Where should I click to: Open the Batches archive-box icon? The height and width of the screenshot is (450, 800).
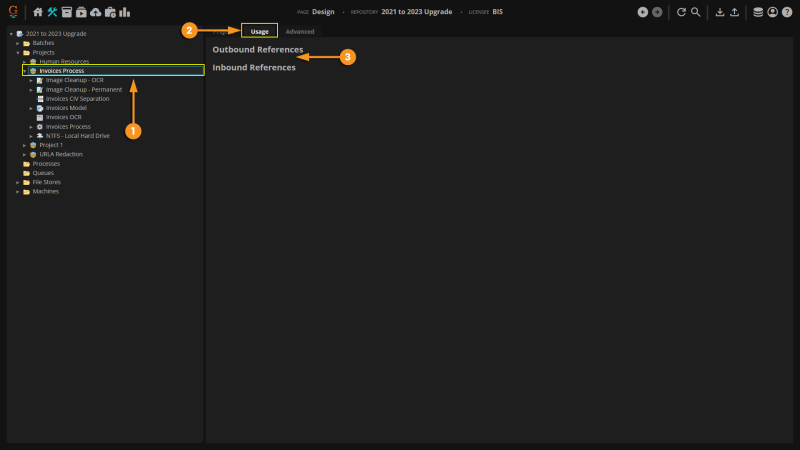tap(66, 12)
